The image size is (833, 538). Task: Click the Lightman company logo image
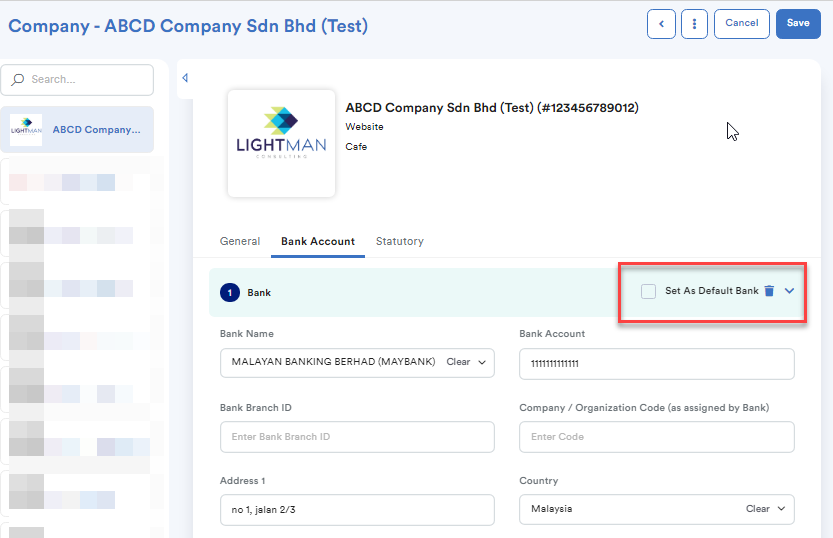(282, 143)
